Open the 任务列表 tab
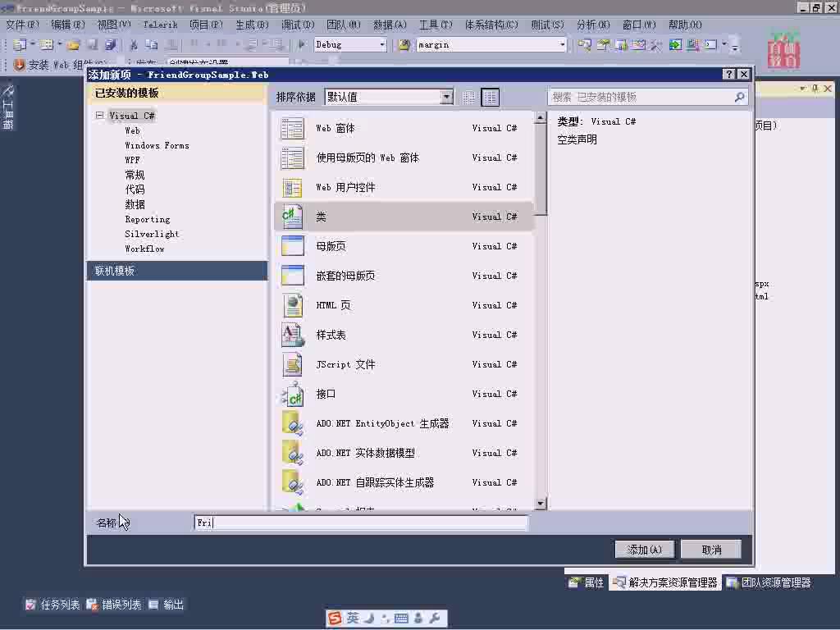Image resolution: width=840 pixels, height=630 pixels. [52, 605]
